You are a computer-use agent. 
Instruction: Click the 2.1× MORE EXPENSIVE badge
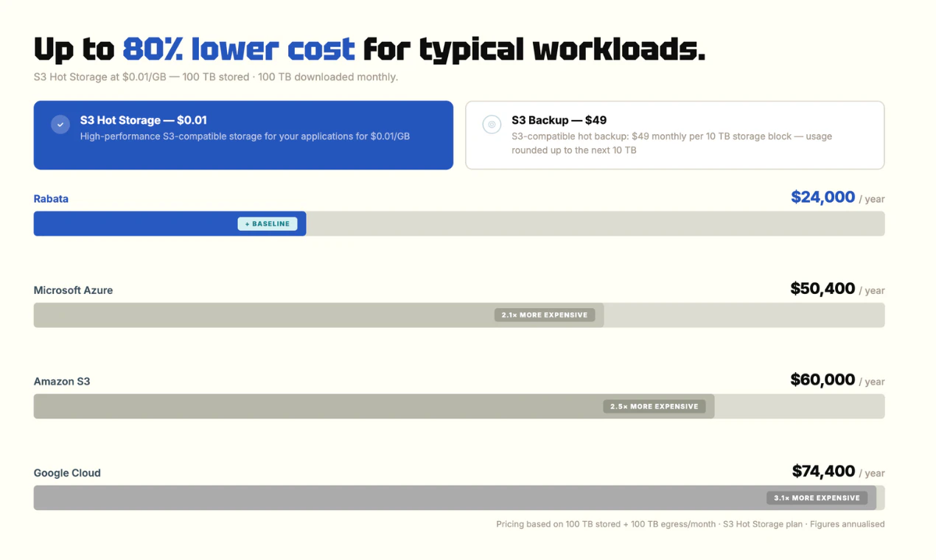[545, 315]
